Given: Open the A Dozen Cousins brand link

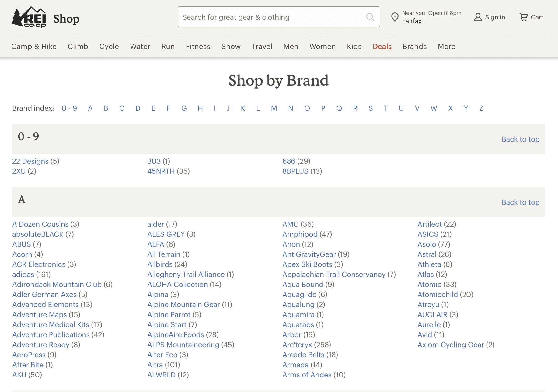Looking at the screenshot, I should coord(40,224).
